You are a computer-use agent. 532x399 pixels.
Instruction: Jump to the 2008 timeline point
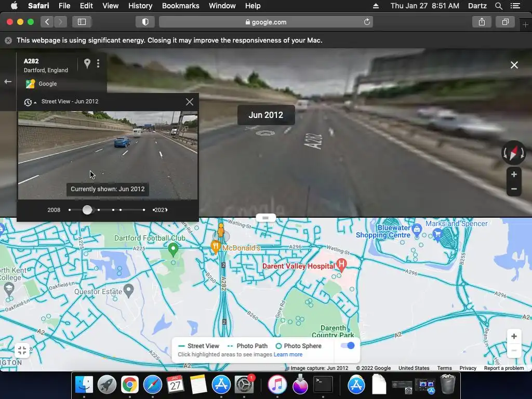70,210
